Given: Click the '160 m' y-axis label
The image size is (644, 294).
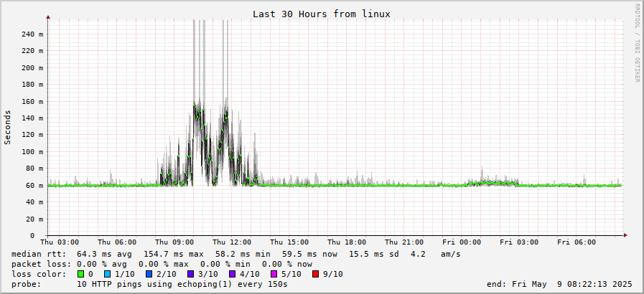Looking at the screenshot, I should (32, 101).
